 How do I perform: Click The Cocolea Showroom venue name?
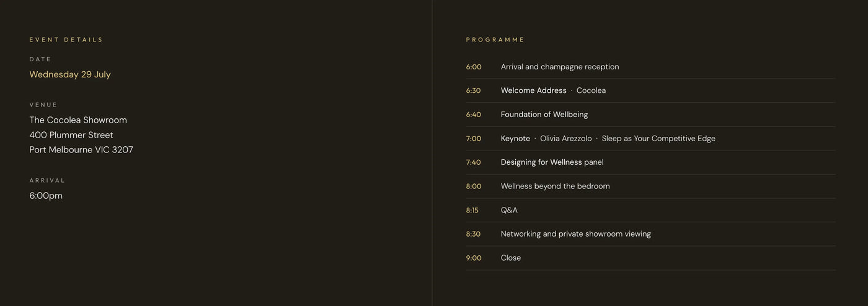(x=78, y=120)
